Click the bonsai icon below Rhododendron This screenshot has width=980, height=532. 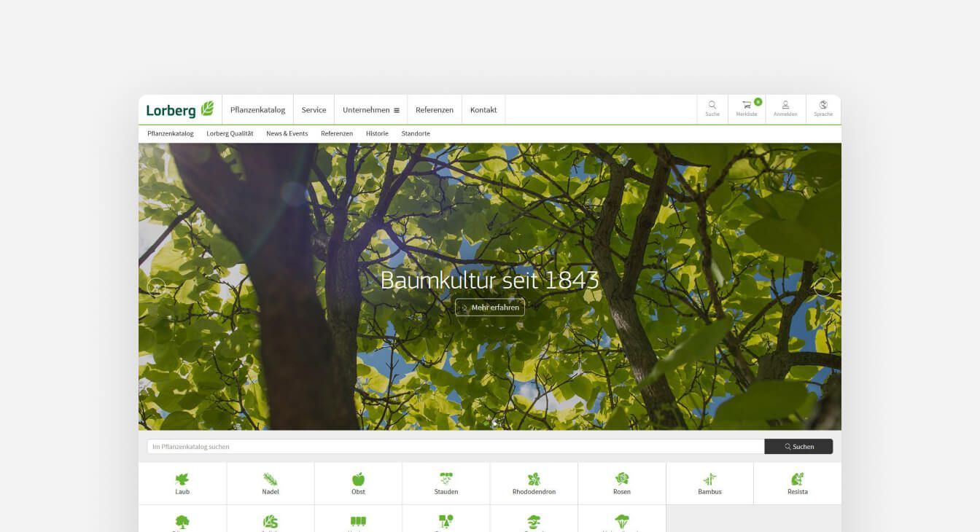pos(534,522)
